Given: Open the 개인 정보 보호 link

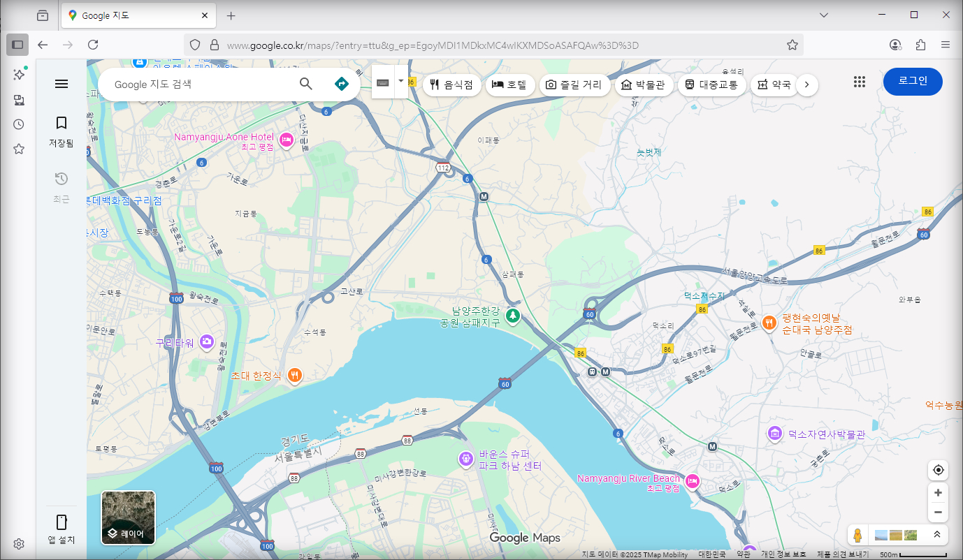Looking at the screenshot, I should click(783, 554).
